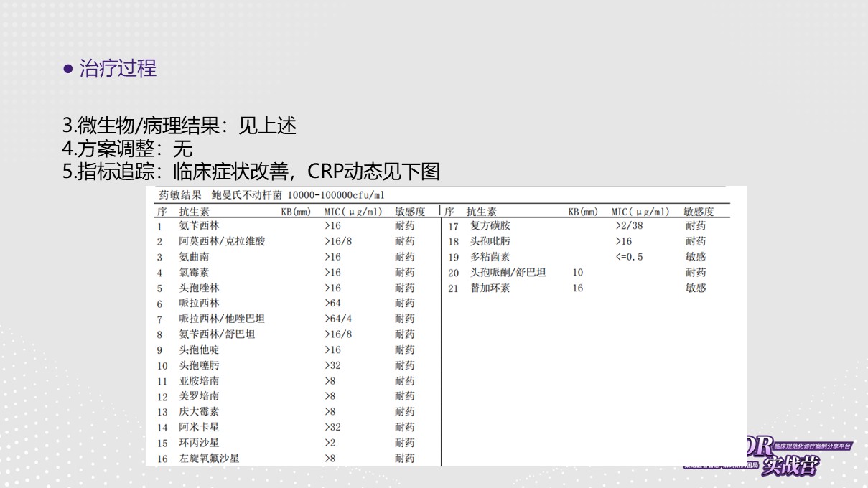Click the <=0.5 MIC value
868x488 pixels.
coord(629,257)
